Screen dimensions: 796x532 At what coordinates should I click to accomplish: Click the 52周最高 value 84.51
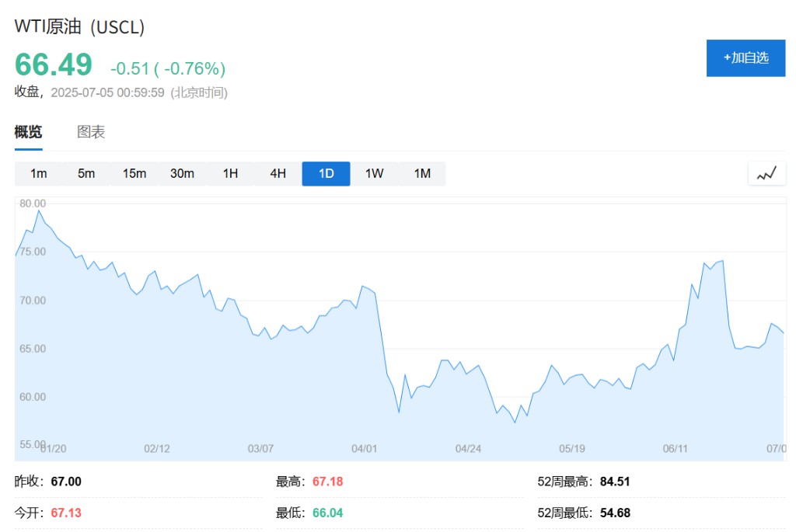pyautogui.click(x=615, y=482)
